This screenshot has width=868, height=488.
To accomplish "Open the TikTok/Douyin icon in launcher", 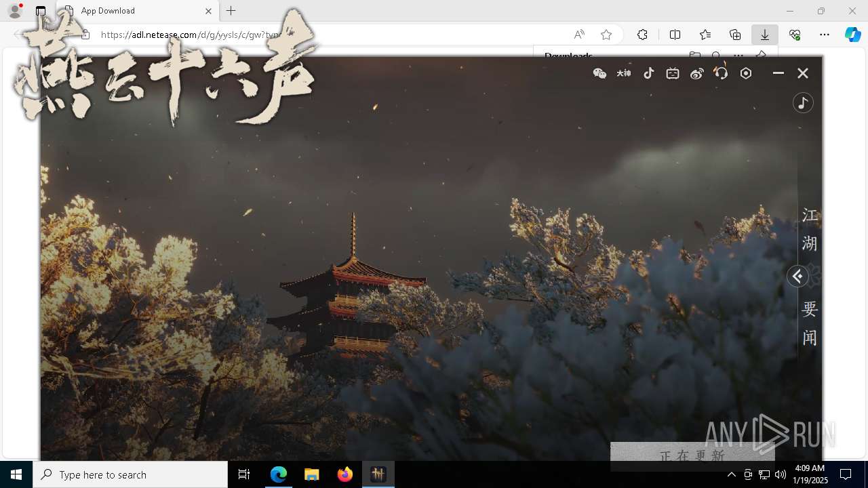I will pos(649,73).
